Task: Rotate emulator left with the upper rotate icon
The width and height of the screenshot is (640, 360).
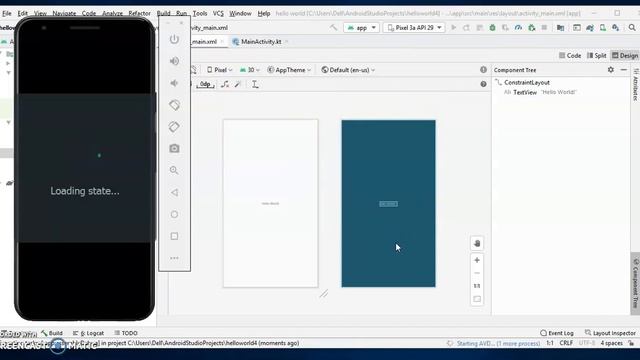Action: [x=174, y=105]
